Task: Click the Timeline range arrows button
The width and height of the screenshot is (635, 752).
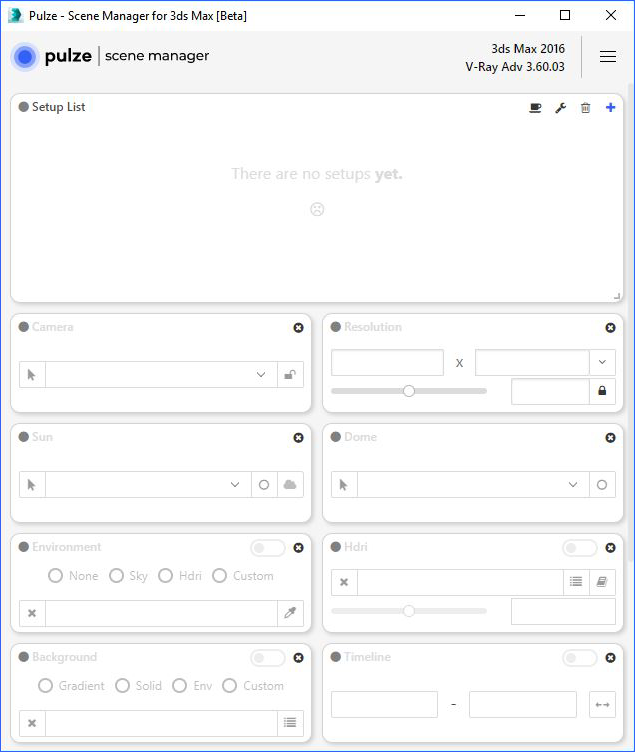Action: click(x=602, y=705)
